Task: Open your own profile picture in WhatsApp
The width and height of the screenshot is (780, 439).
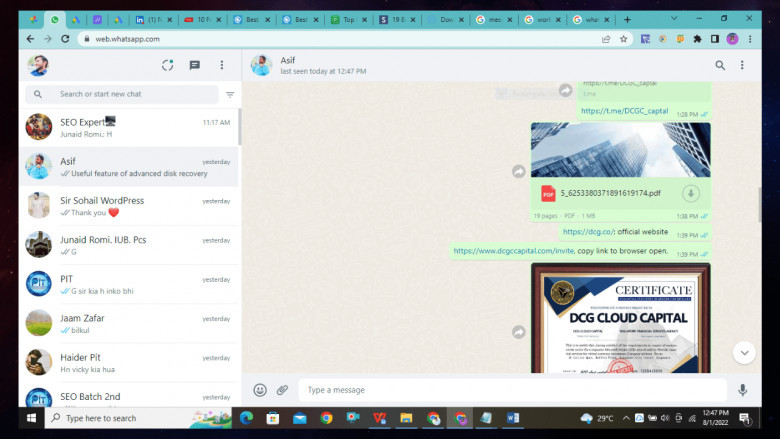Action: (x=38, y=65)
